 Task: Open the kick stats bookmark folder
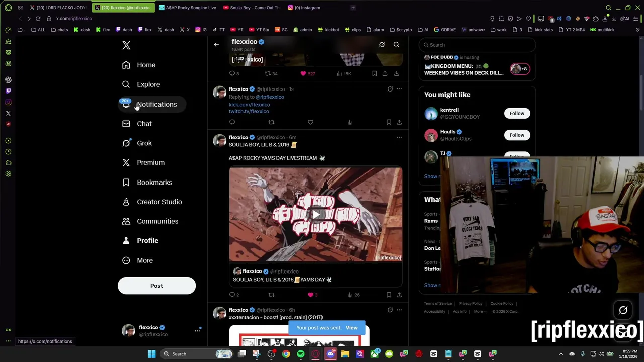click(541, 30)
